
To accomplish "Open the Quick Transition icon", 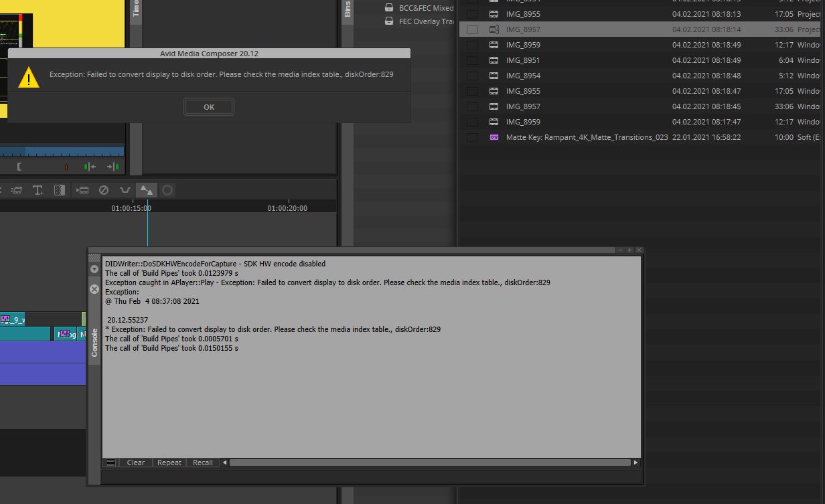I will coord(60,190).
